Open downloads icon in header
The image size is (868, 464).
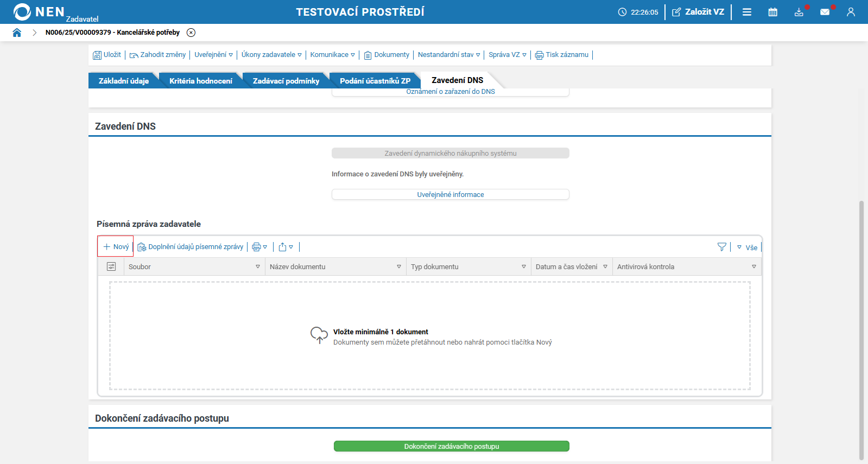click(x=799, y=12)
